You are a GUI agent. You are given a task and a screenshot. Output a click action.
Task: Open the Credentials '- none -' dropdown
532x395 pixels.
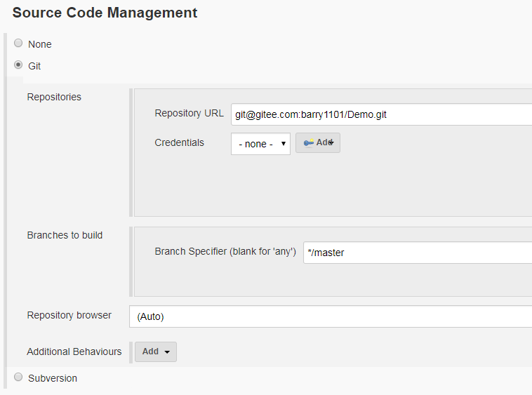(260, 144)
